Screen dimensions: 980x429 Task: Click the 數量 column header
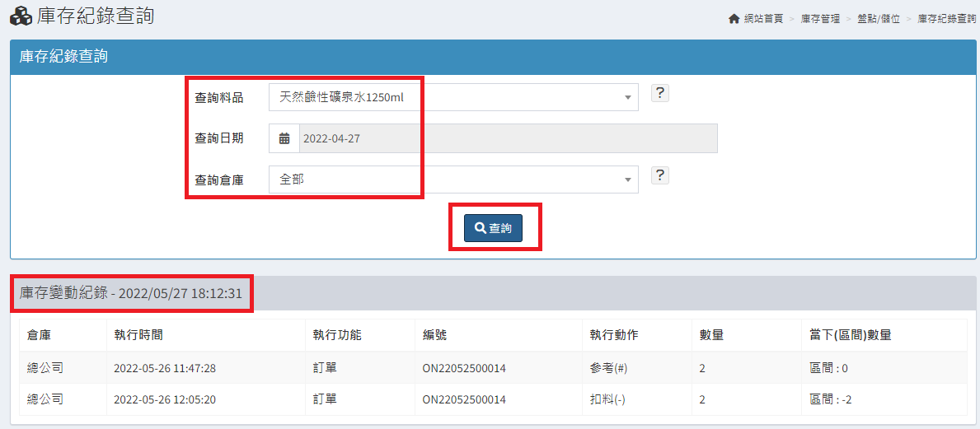click(711, 335)
